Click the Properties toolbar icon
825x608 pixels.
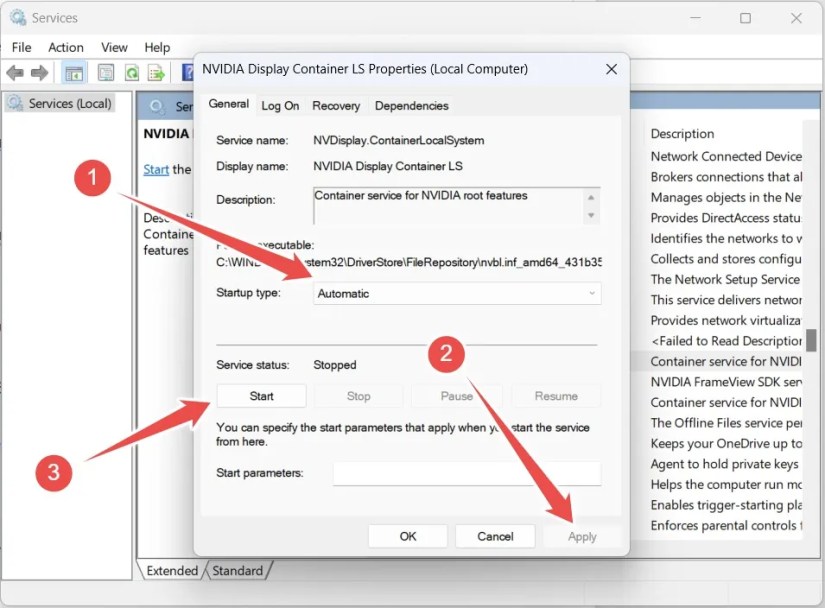106,73
